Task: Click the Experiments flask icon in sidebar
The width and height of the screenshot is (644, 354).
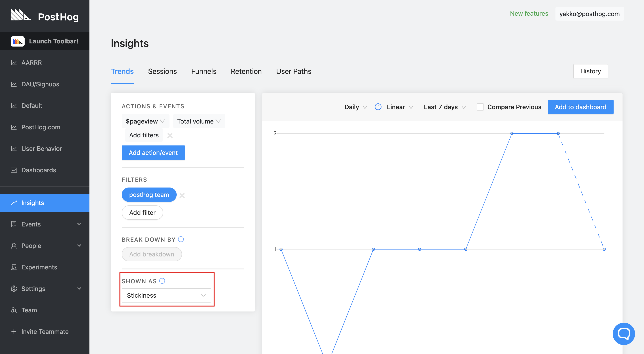Action: [14, 267]
